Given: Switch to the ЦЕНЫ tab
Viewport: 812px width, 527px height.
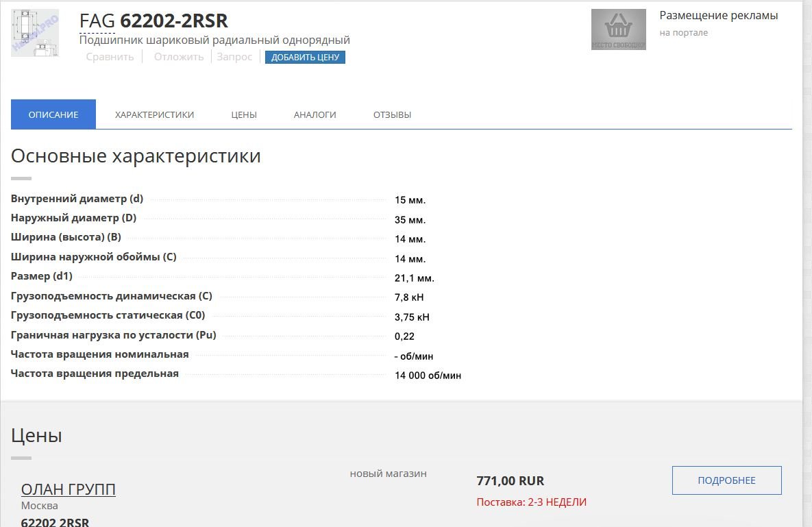Looking at the screenshot, I should pyautogui.click(x=244, y=115).
